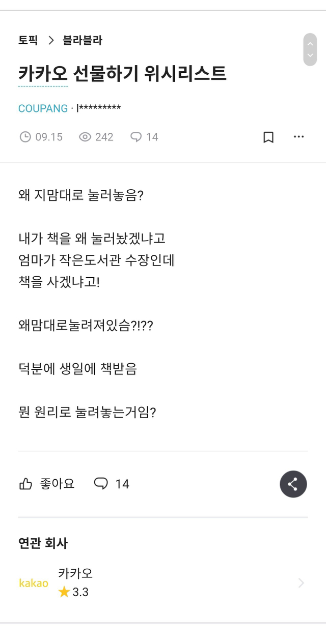326x644 pixels.
Task: Open the three-dot more options menu
Action: pyautogui.click(x=299, y=137)
